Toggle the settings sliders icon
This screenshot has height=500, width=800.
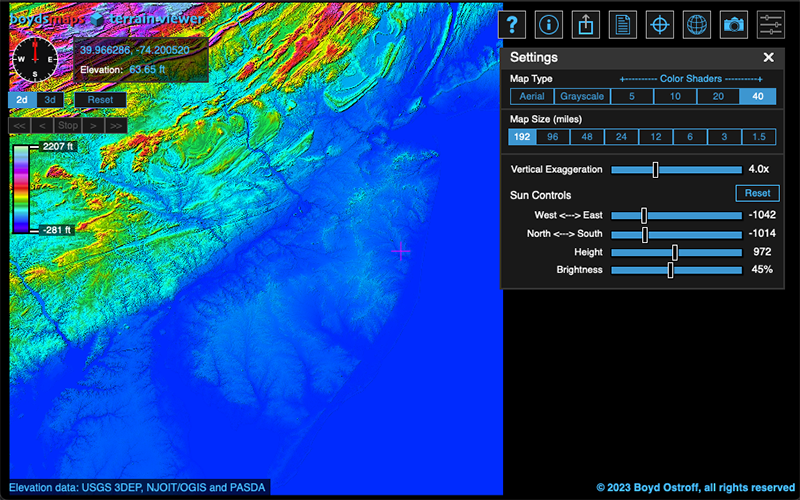click(771, 25)
